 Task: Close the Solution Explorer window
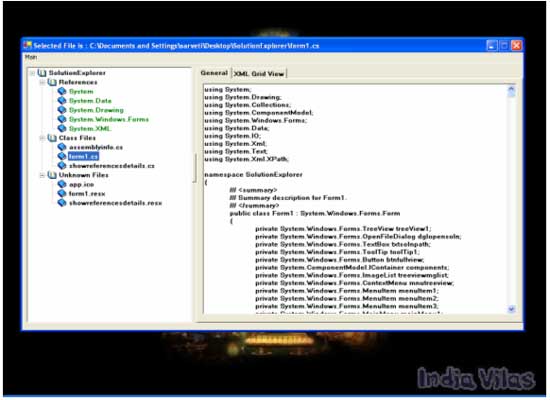[516, 45]
